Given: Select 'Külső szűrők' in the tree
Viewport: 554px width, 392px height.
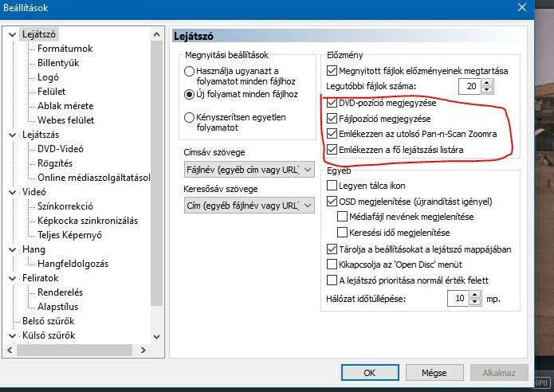Looking at the screenshot, I should coord(49,335).
